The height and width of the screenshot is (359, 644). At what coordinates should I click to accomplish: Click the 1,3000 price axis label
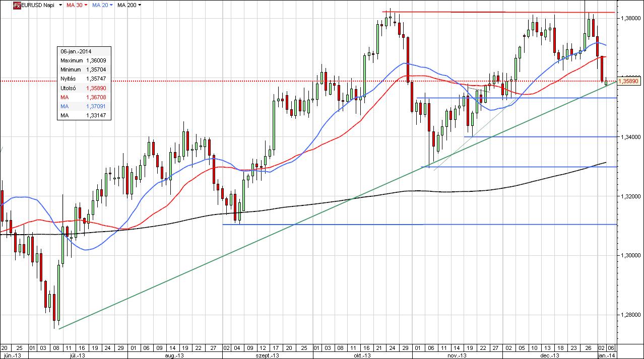point(630,256)
